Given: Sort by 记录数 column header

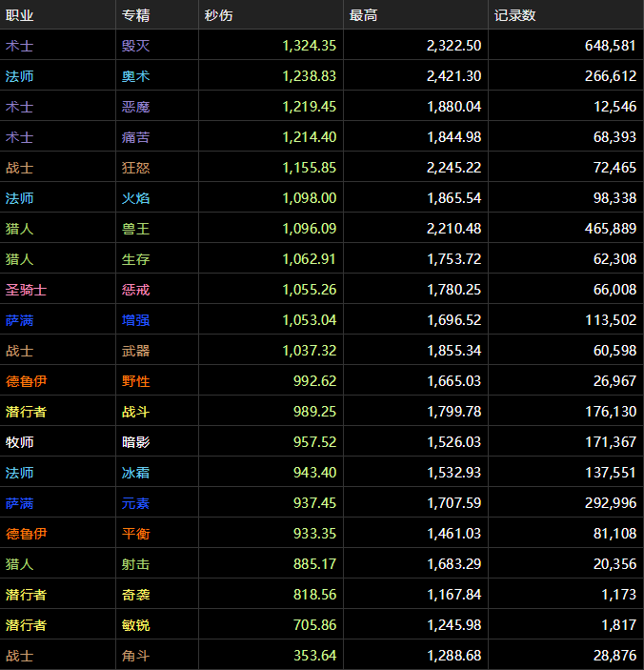Looking at the screenshot, I should tap(514, 15).
